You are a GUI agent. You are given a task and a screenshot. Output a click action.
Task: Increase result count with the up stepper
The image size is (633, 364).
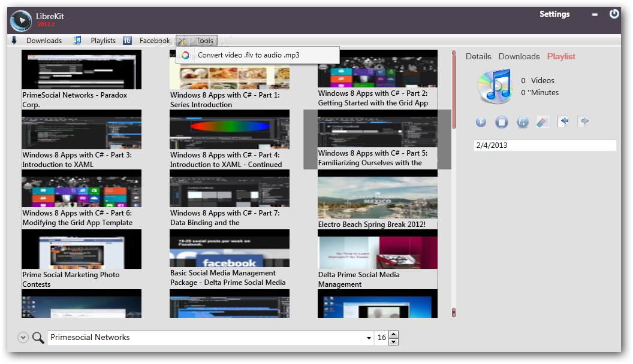(394, 334)
